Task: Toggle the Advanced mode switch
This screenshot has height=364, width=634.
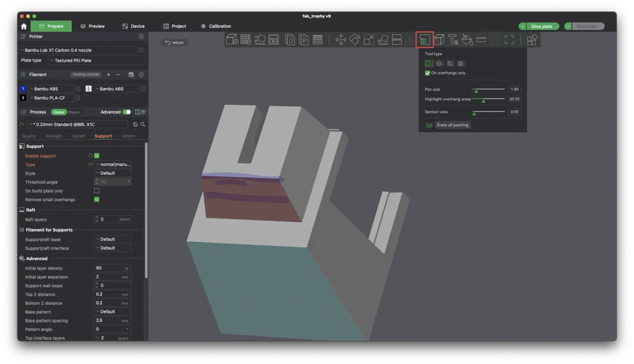Action: (126, 112)
